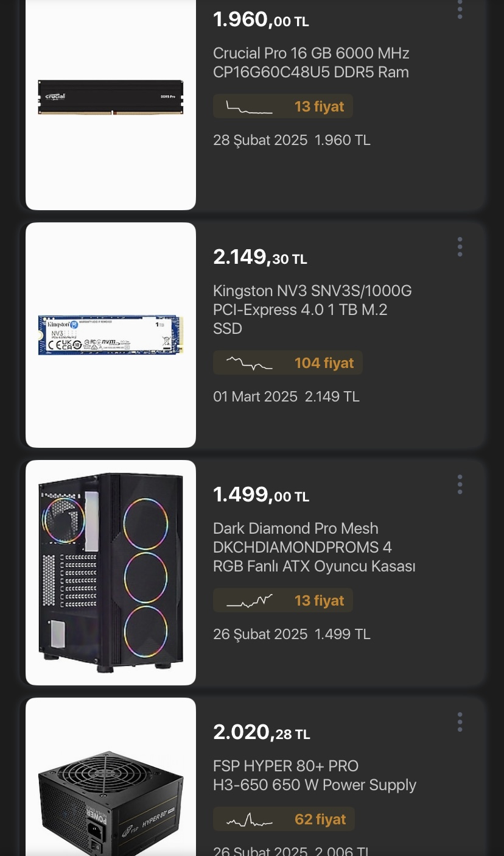Viewport: 504px width, 856px height.
Task: Open more options for FSP HYPER power supply
Action: 460,722
